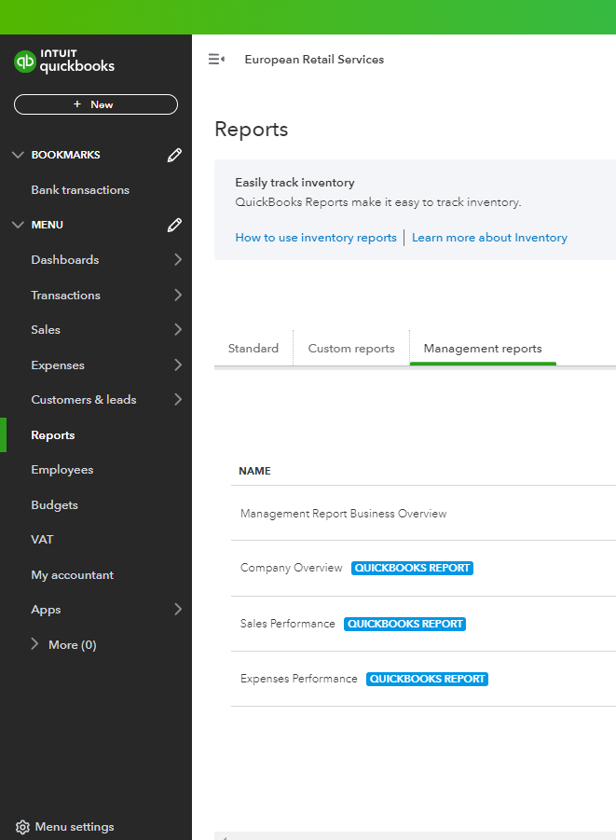The width and height of the screenshot is (616, 840).
Task: Collapse the sidebar with hamburger icon
Action: tap(216, 60)
